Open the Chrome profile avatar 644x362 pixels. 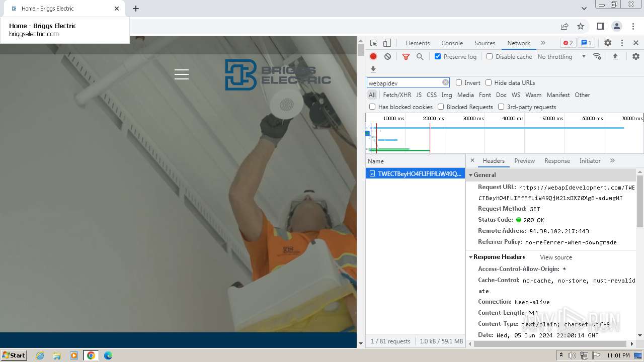[x=616, y=26]
